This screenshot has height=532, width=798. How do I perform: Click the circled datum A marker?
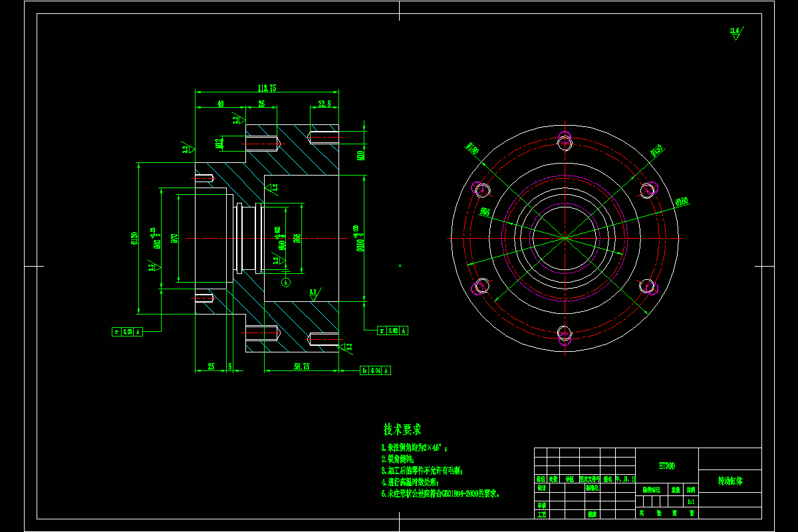(x=286, y=282)
